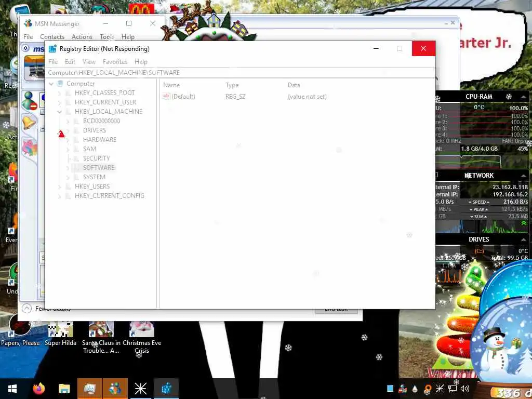The image size is (532, 399).
Task: Click the snowflake tray icon
Action: pyautogui.click(x=440, y=389)
